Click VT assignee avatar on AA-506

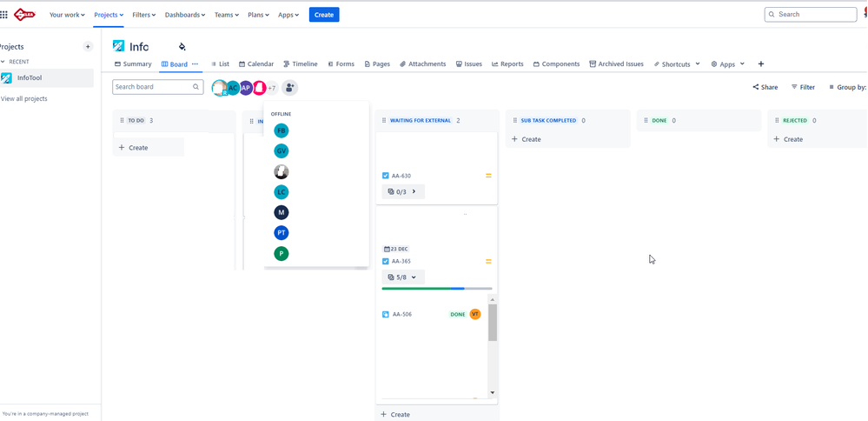(x=475, y=314)
